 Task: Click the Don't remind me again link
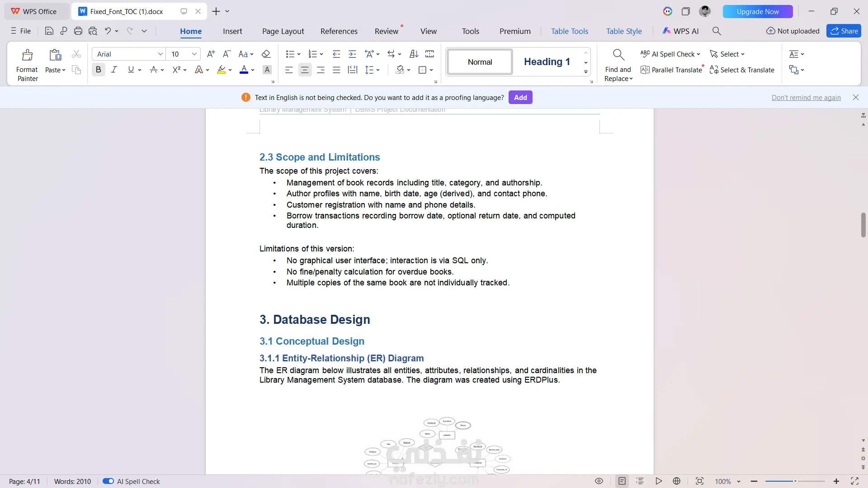click(x=806, y=97)
